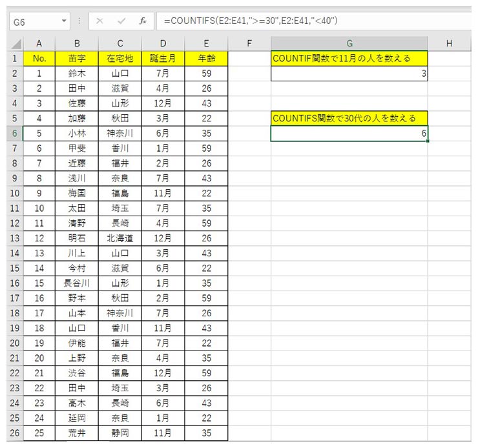Click the Cancel (X) icon in formula bar
This screenshot has width=478, height=448.
pyautogui.click(x=99, y=21)
